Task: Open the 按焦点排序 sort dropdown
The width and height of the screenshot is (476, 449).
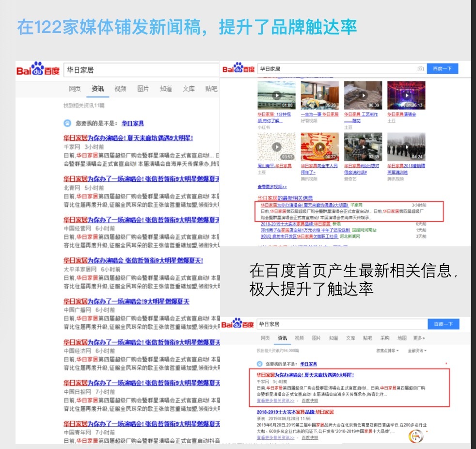Action: point(387,351)
